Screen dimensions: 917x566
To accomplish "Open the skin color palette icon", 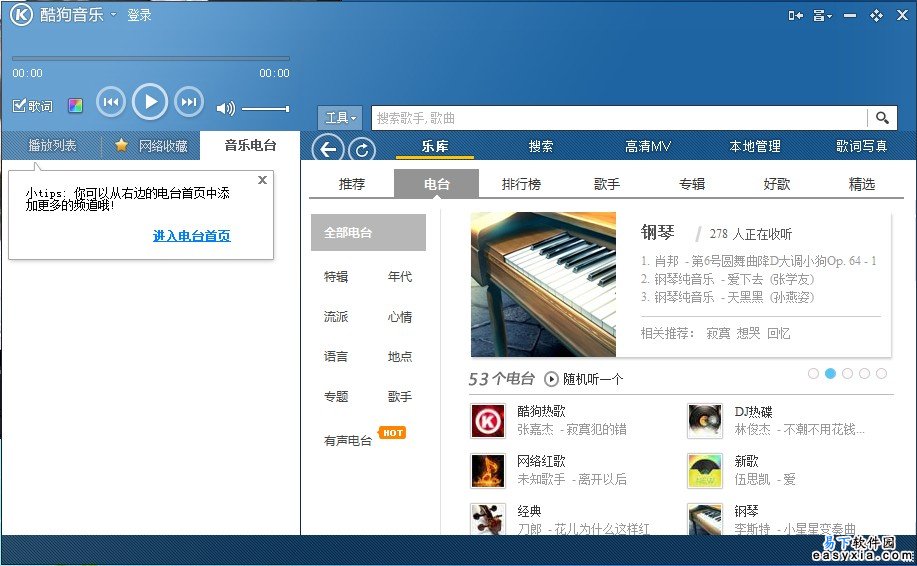I will pyautogui.click(x=75, y=106).
